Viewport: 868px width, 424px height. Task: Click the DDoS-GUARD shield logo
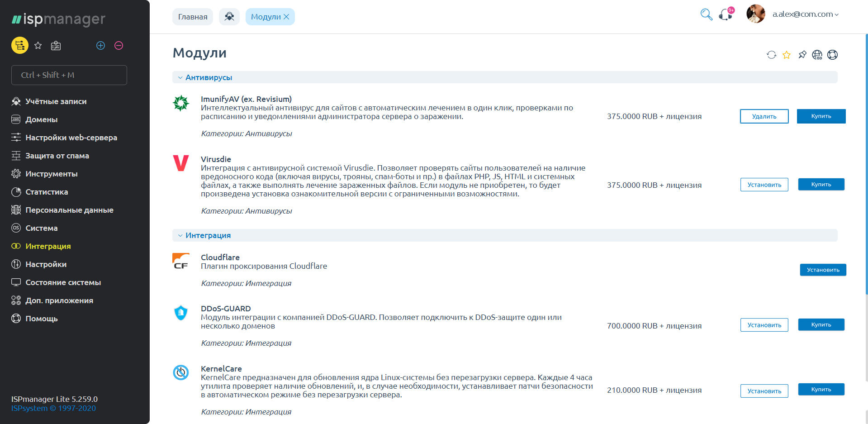(181, 313)
